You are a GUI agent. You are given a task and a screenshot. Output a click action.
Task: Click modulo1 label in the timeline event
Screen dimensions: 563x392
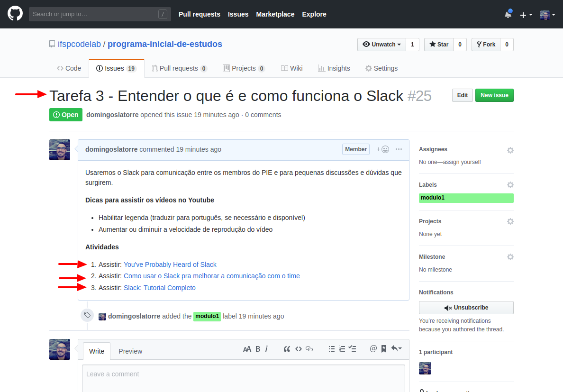[207, 316]
